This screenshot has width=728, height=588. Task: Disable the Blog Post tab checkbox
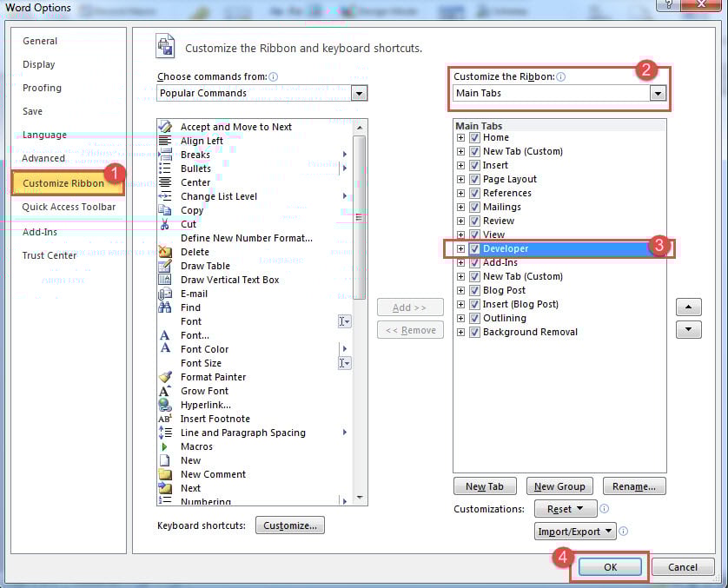pyautogui.click(x=474, y=290)
